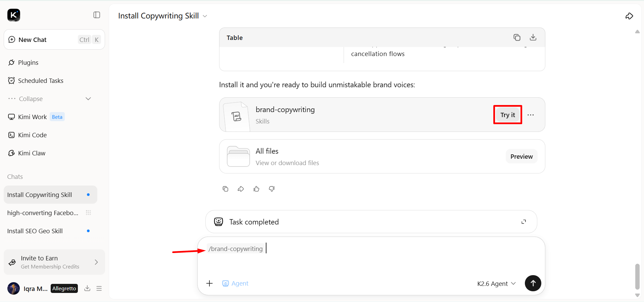Collapse the sidebar menu section
The height and width of the screenshot is (302, 644).
click(50, 99)
